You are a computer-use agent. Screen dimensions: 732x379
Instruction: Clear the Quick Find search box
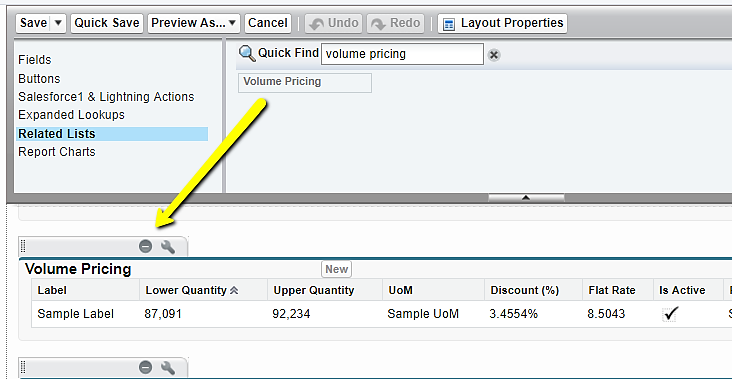click(493, 55)
